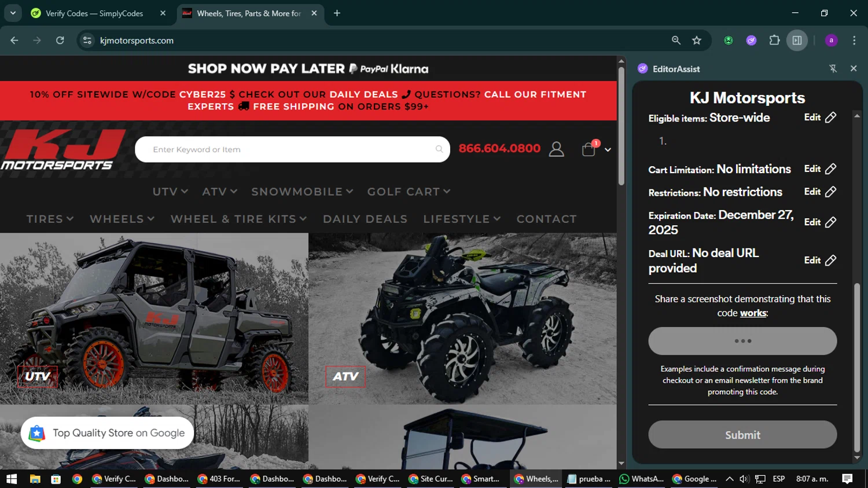The height and width of the screenshot is (488, 868).
Task: Click DAILY DEALS link in red banner
Action: [x=363, y=94]
